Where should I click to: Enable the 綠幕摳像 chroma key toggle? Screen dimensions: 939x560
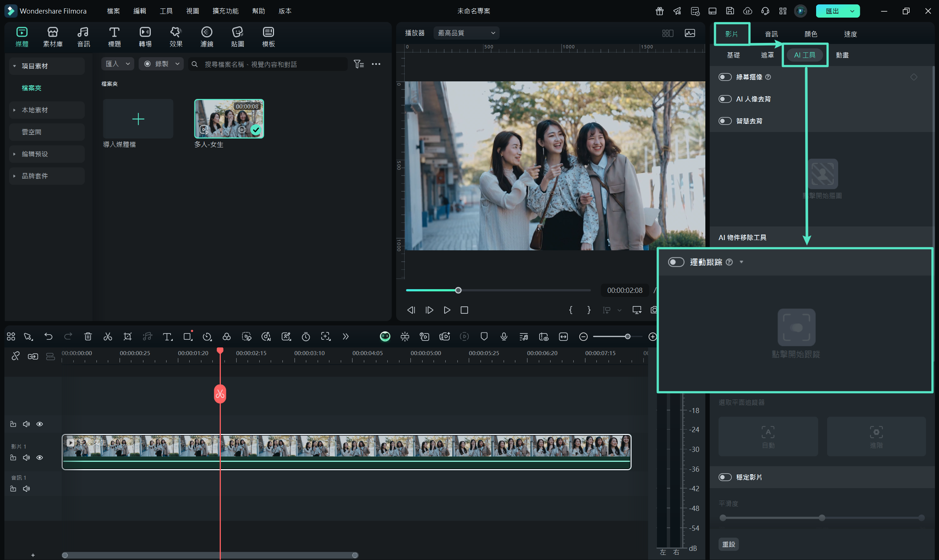point(725,77)
